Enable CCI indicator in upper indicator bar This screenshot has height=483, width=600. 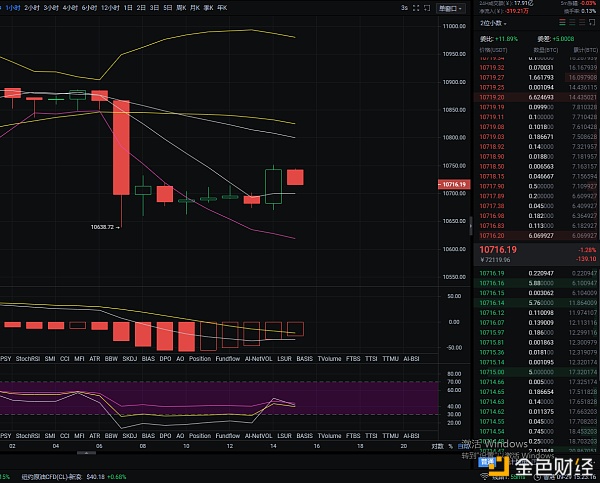coord(64,359)
